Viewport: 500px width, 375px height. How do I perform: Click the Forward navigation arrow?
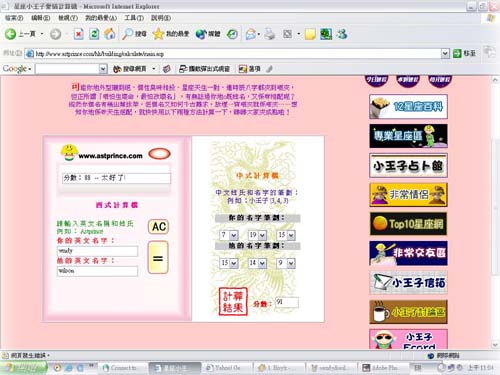pos(56,34)
